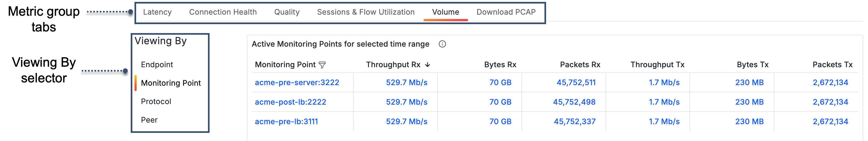Select the Volume tab
The width and height of the screenshot is (868, 141).
click(x=445, y=12)
